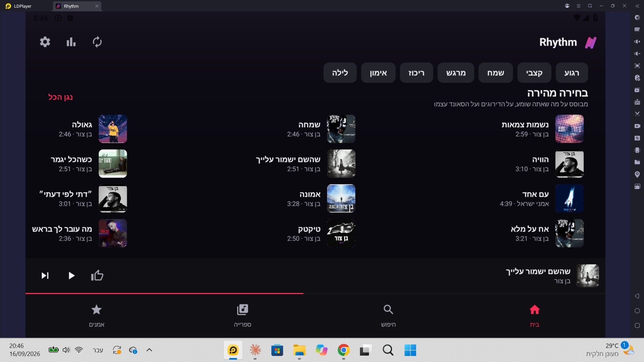Viewport: 644px width, 362px height.
Task: Tap the refresh arrows icon
Action: coord(97,42)
